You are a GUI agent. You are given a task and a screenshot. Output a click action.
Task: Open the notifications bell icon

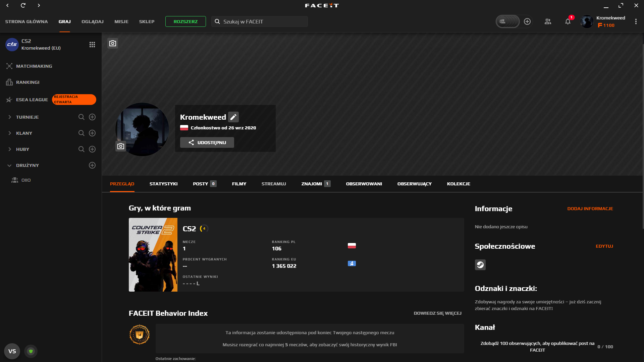(568, 22)
